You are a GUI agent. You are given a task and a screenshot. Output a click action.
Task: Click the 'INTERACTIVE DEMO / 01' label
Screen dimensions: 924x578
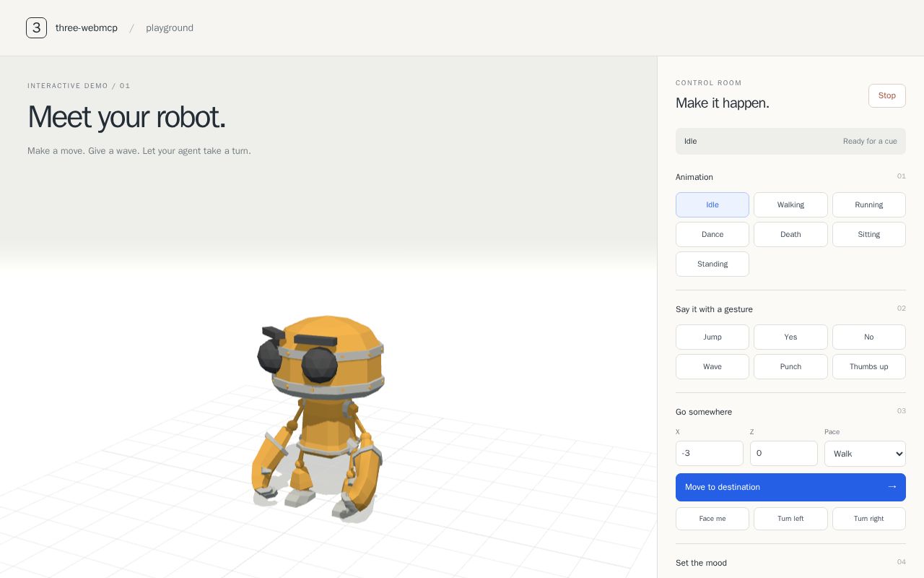pyautogui.click(x=79, y=86)
